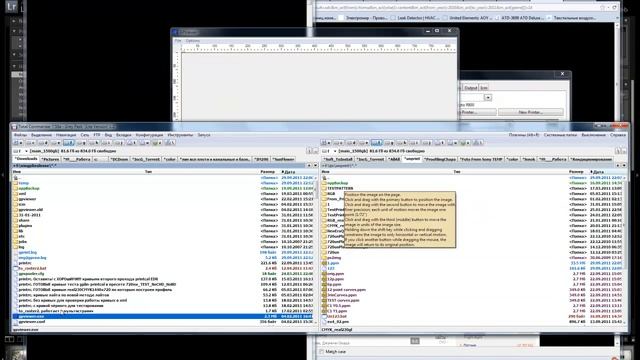Go to parent directory button in left panel
Screen dimensions: 640x360
point(315,151)
